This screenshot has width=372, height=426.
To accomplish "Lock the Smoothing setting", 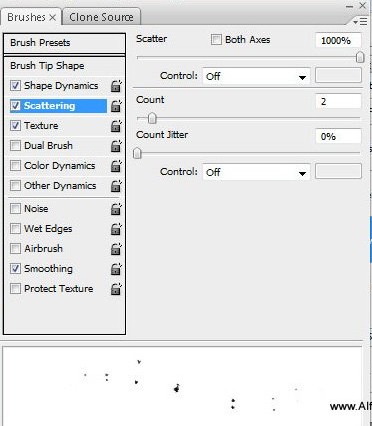I will [x=116, y=269].
